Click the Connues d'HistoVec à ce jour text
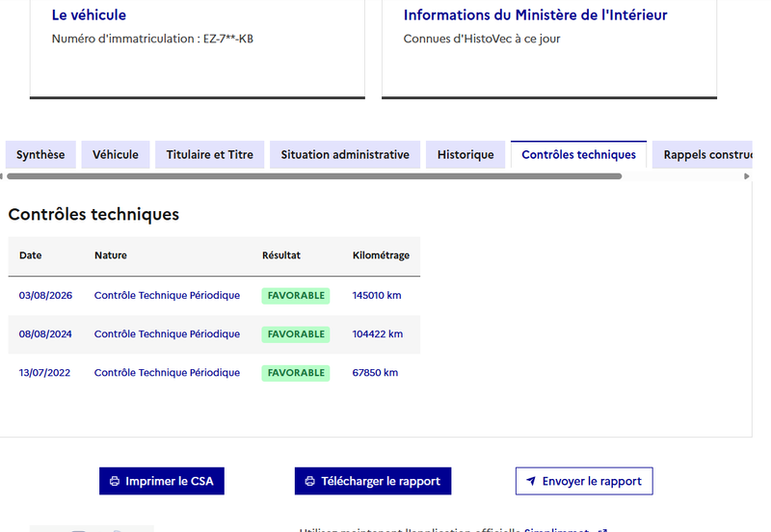 point(482,39)
